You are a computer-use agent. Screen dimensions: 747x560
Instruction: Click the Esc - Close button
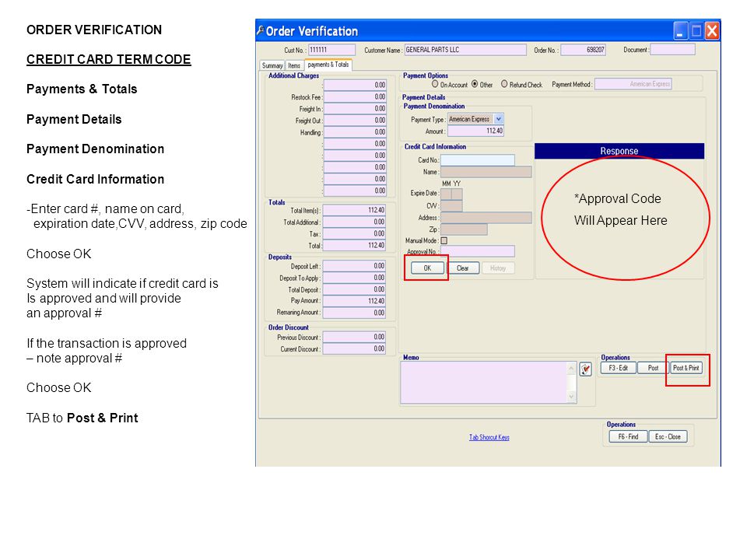point(668,436)
